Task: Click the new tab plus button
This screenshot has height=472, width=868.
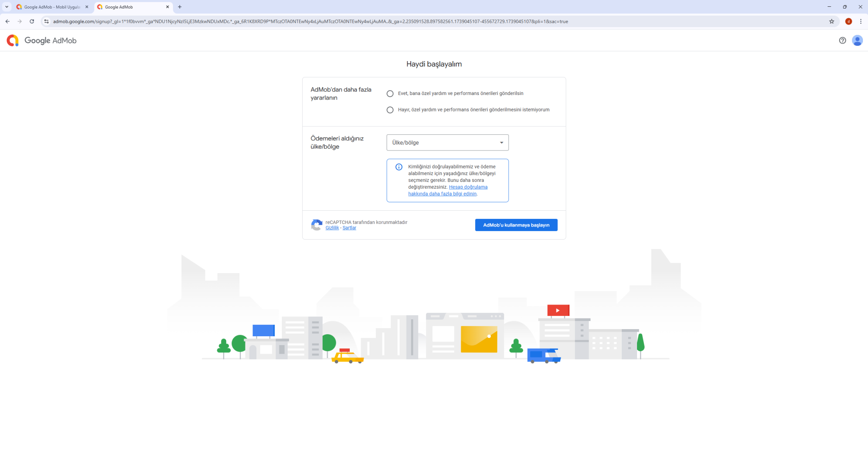Action: (x=180, y=7)
